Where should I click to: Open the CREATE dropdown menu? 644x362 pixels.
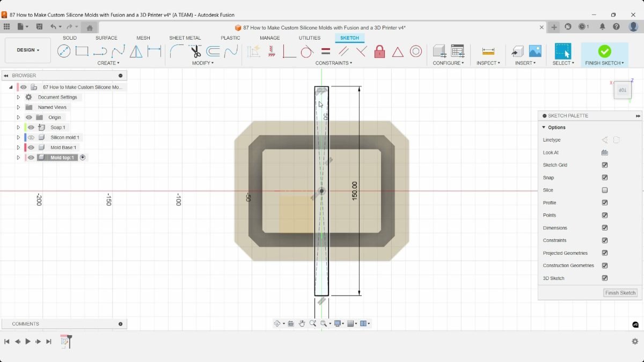tap(109, 63)
